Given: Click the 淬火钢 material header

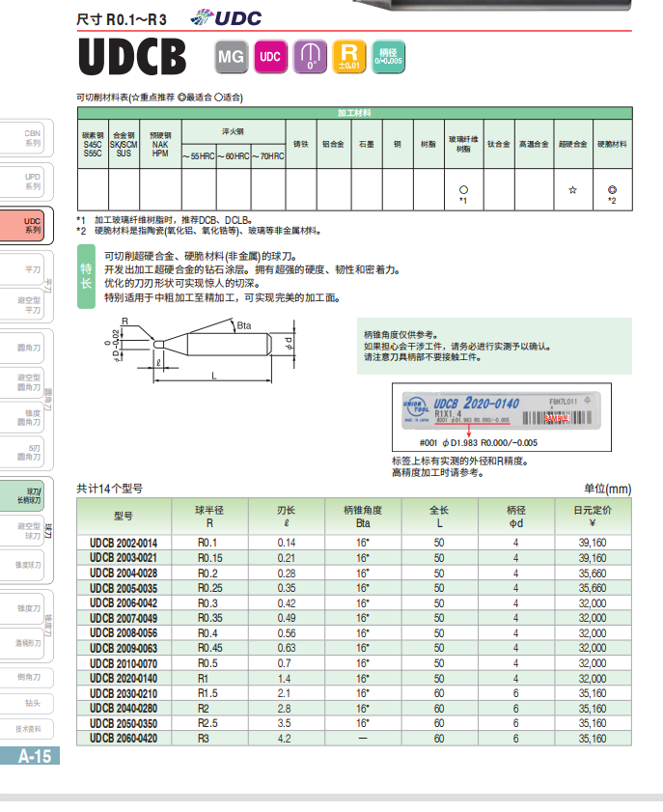Looking at the screenshot, I should point(233,131).
